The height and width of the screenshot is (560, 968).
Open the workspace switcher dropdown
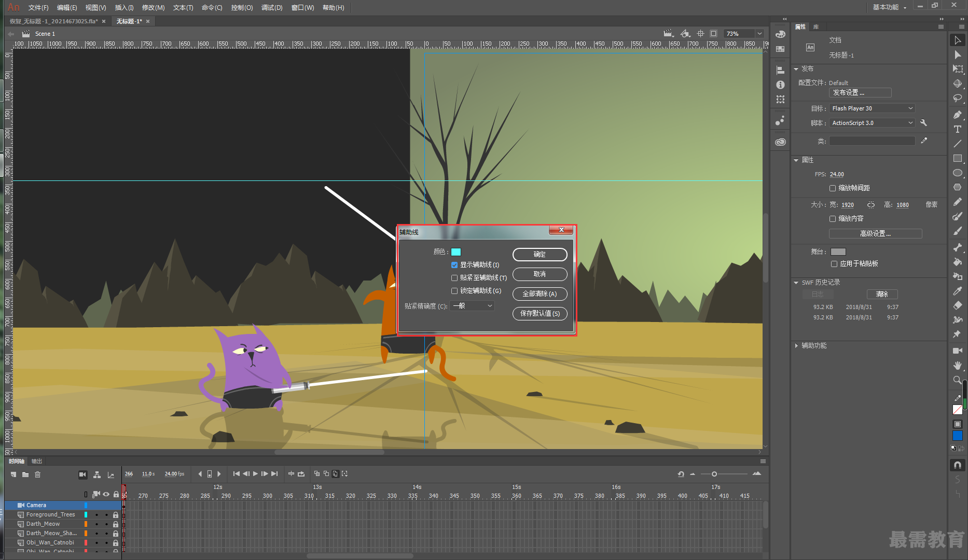click(x=889, y=7)
